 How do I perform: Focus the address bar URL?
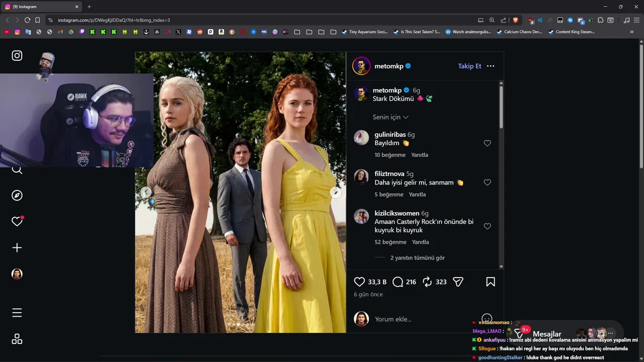(114, 20)
